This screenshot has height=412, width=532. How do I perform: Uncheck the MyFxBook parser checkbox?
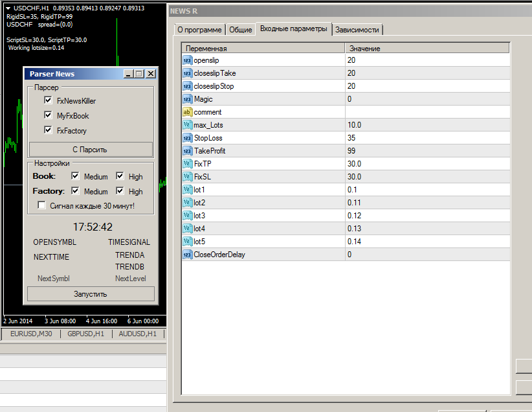click(x=48, y=115)
